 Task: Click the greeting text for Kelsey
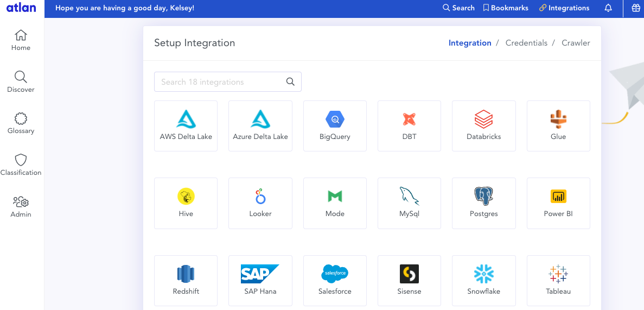[125, 8]
